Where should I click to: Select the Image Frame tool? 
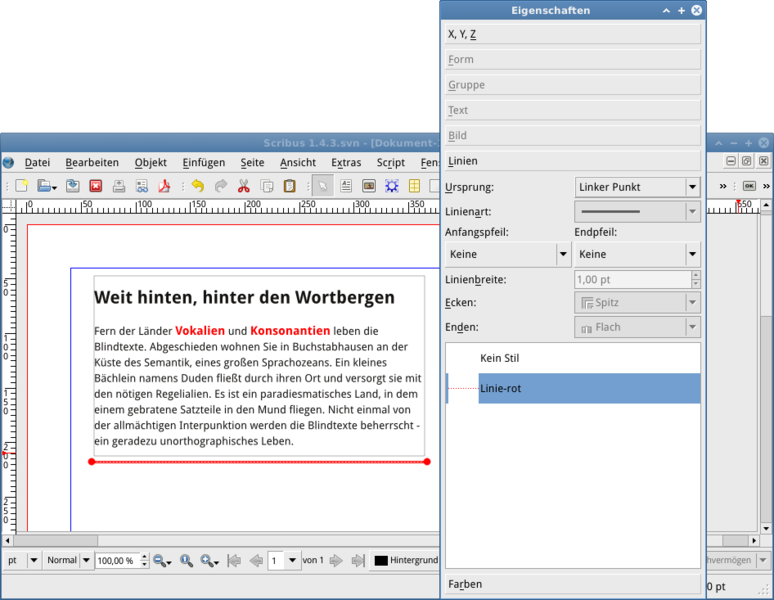(368, 186)
